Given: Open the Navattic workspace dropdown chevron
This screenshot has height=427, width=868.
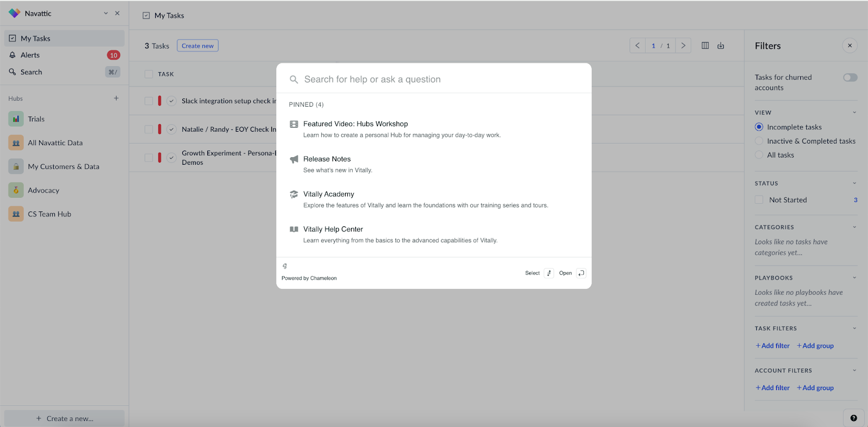Looking at the screenshot, I should tap(106, 13).
